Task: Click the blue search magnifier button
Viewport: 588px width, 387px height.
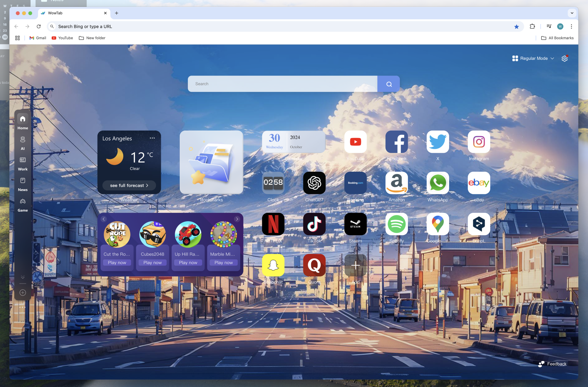Action: coord(389,84)
